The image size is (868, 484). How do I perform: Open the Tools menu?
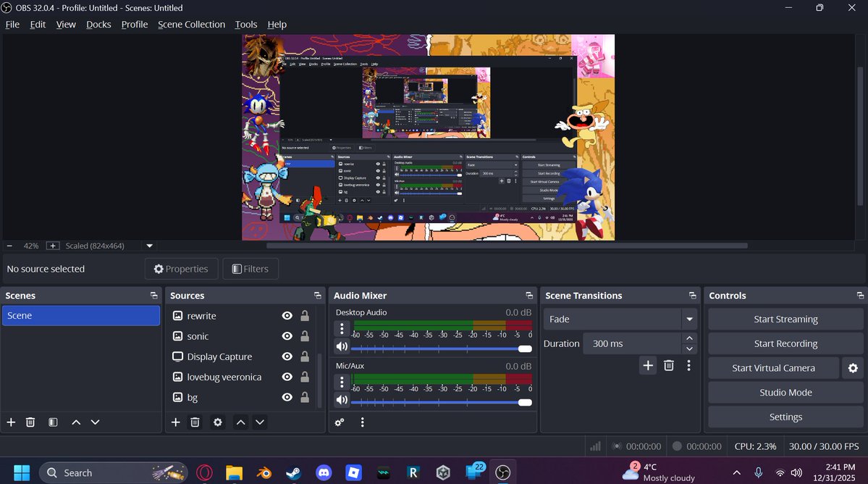click(246, 25)
